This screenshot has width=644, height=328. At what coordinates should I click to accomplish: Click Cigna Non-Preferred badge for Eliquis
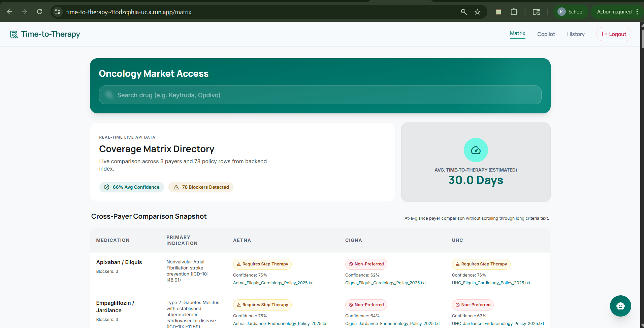point(366,264)
